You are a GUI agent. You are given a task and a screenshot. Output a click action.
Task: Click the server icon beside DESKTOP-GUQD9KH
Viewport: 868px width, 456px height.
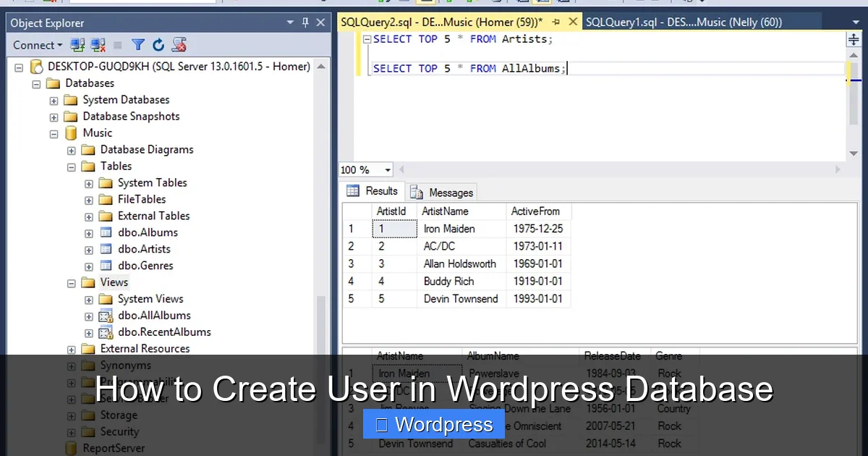[x=37, y=66]
